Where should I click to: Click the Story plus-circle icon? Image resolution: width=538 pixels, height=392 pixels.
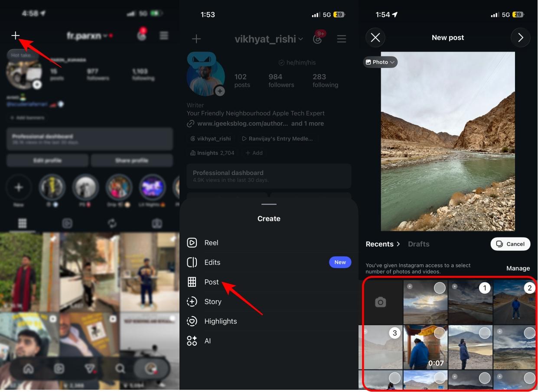pos(192,301)
